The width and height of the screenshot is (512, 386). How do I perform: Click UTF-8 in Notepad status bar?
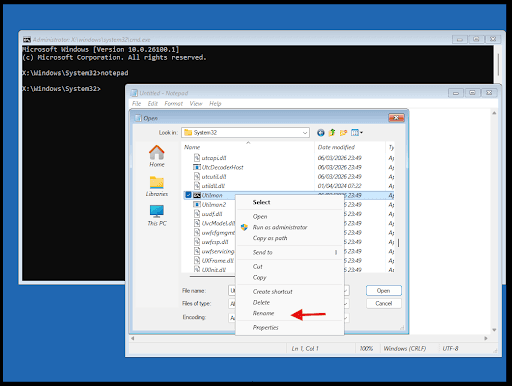pyautogui.click(x=450, y=349)
